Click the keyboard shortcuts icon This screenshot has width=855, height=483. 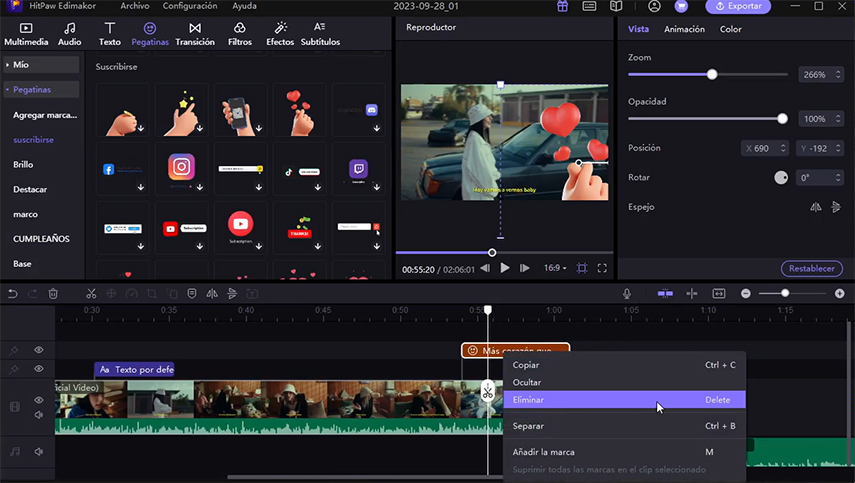(589, 7)
